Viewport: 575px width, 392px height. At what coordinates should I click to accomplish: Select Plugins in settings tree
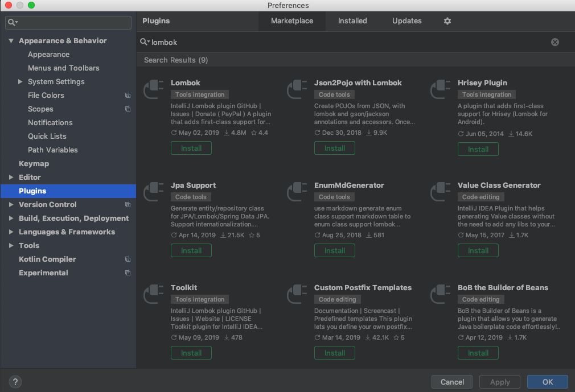[x=68, y=191]
